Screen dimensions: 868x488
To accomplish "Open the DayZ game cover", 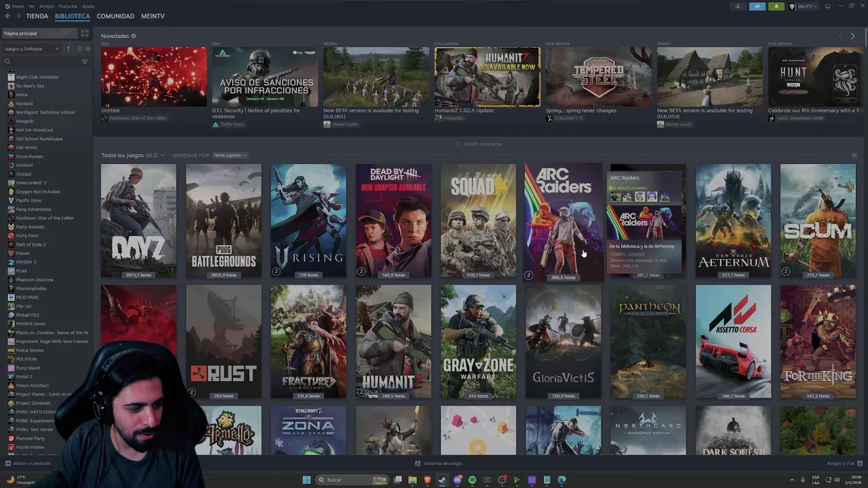I will pyautogui.click(x=138, y=221).
